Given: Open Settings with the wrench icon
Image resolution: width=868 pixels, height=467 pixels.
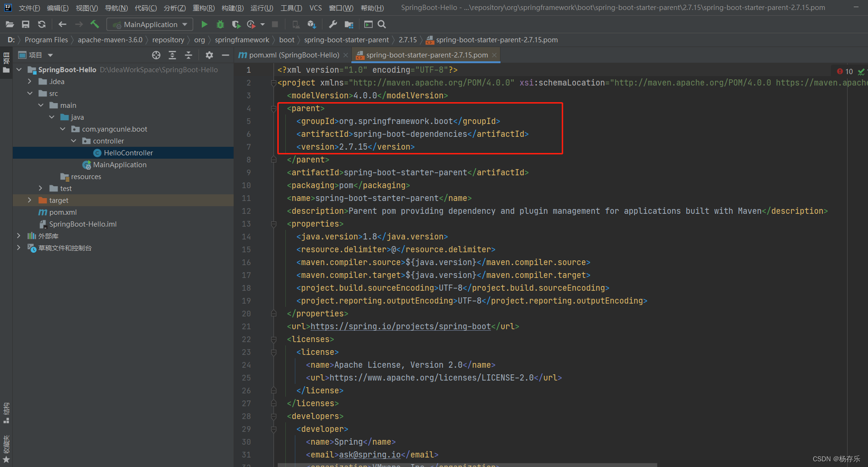Looking at the screenshot, I should [x=333, y=24].
